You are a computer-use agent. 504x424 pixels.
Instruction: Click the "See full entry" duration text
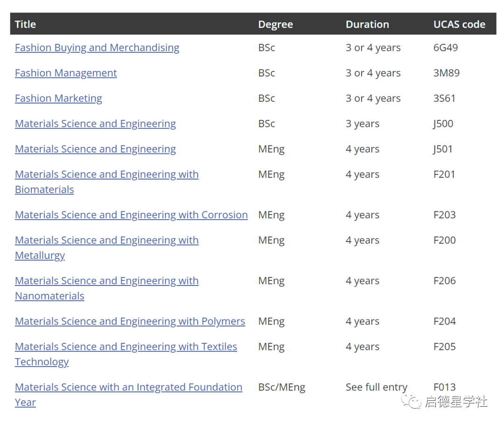coord(376,387)
